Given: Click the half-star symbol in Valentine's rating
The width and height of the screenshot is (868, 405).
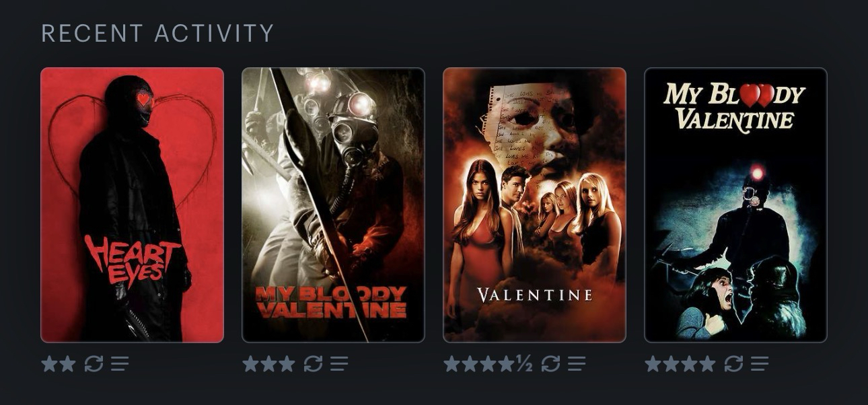Looking at the screenshot, I should (x=524, y=364).
